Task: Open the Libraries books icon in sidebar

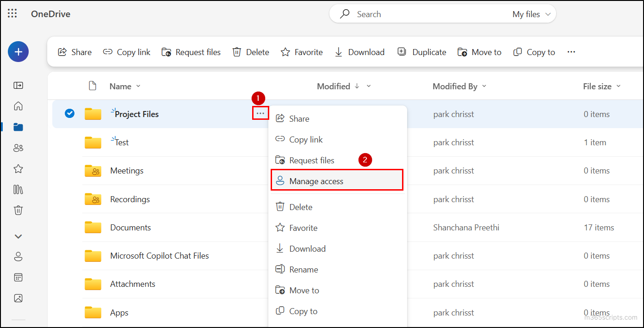Action: click(19, 190)
